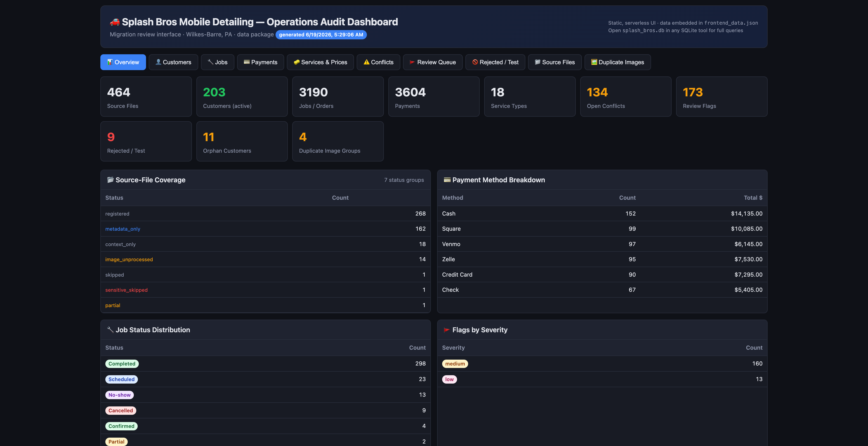Select the Rejected / Test tab

[x=495, y=62]
